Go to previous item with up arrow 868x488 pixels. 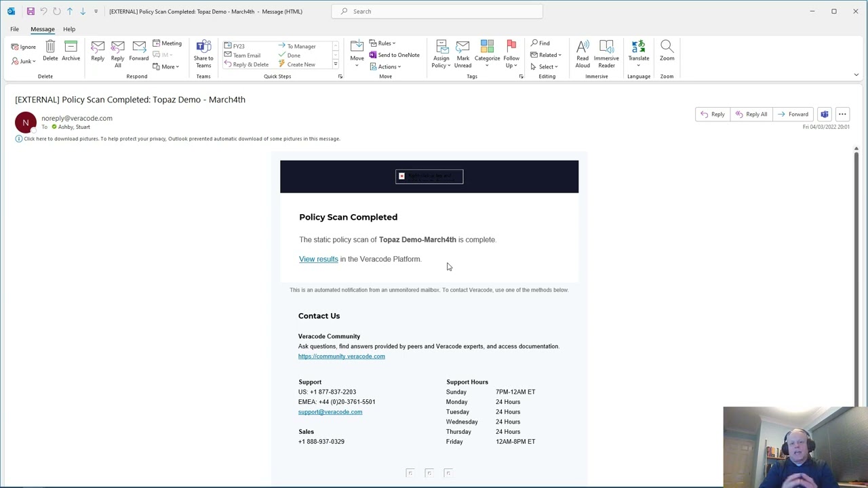coord(69,12)
